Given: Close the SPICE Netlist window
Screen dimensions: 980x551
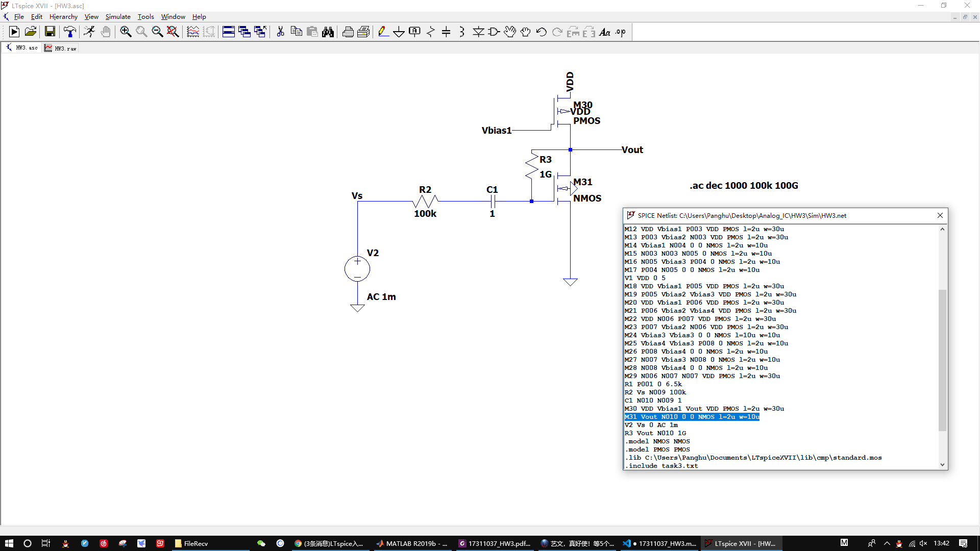Looking at the screenshot, I should tap(940, 215).
